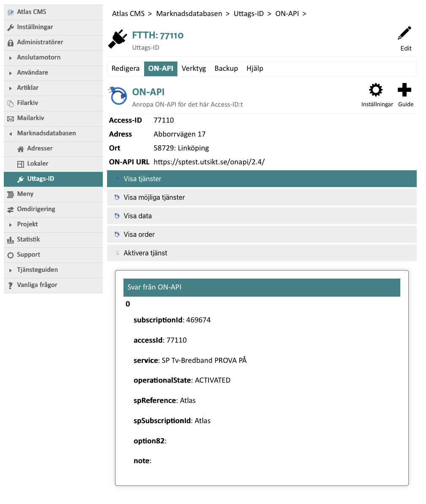The height and width of the screenshot is (504, 426).
Task: Click the FTTH plug icon
Action: (118, 39)
